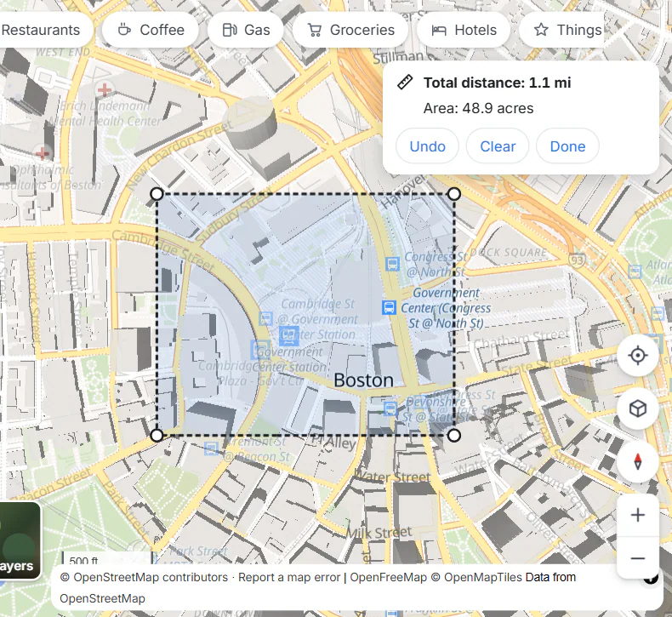Click the Total distance: 1.1 mi text
This screenshot has width=672, height=617.
497,83
